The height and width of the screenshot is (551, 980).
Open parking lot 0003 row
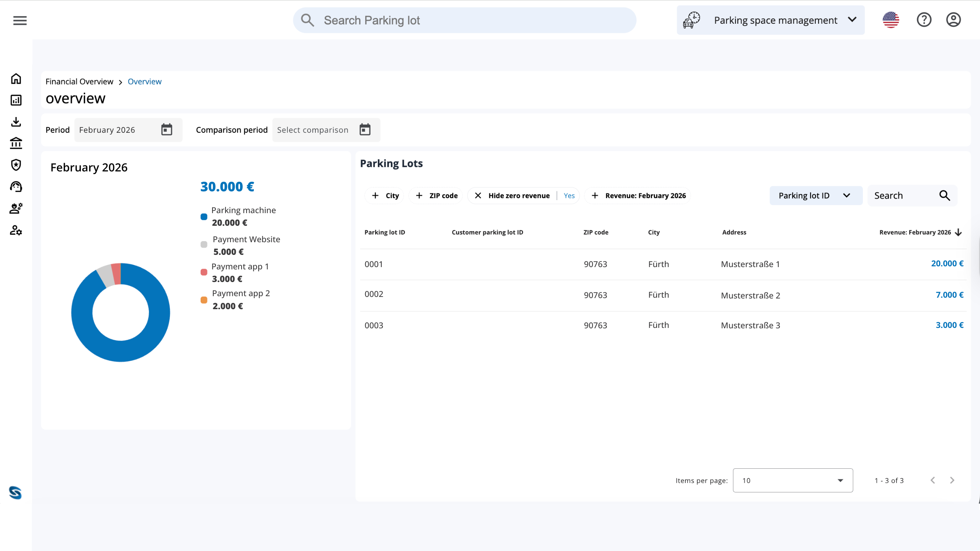pyautogui.click(x=663, y=325)
